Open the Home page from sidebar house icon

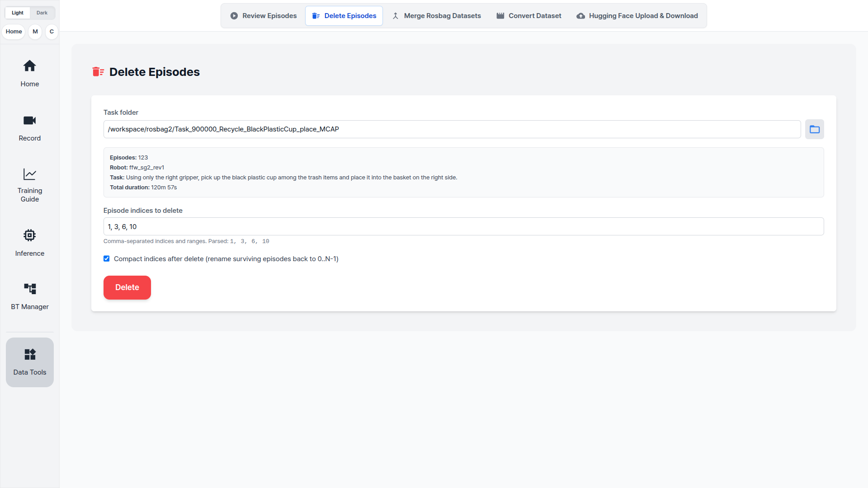(x=29, y=66)
